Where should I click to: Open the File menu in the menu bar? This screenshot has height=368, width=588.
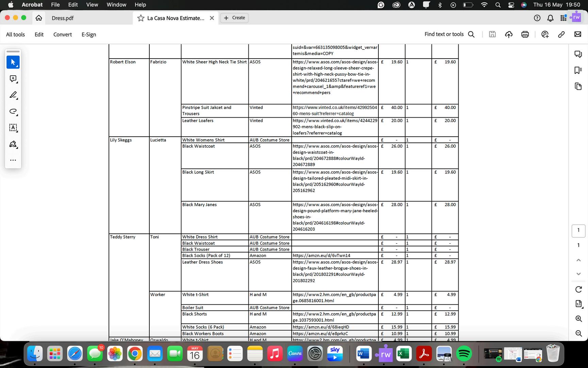[55, 5]
